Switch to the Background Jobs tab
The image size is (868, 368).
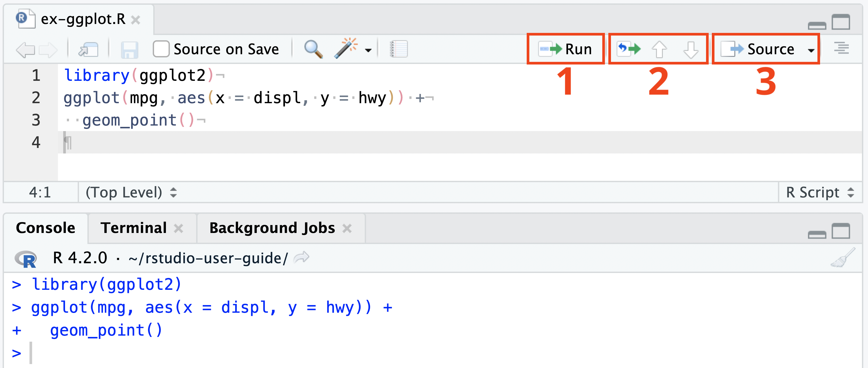click(x=272, y=228)
